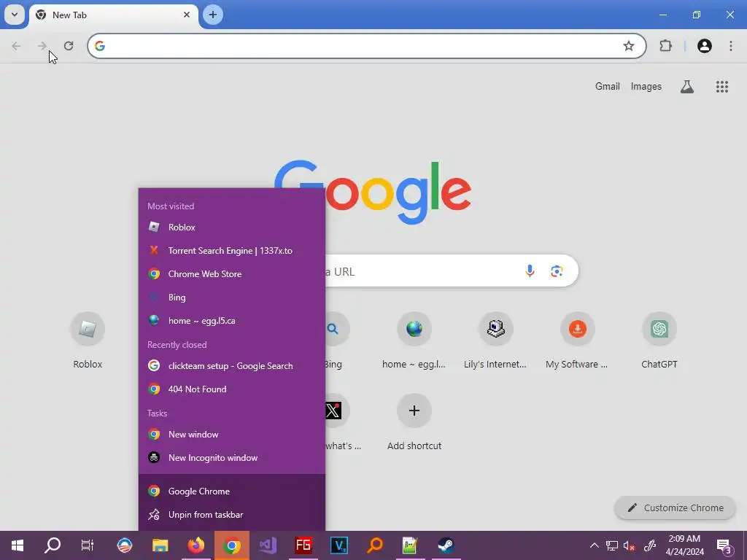This screenshot has width=747, height=560.
Task: Open the profile avatar menu
Action: [x=705, y=46]
